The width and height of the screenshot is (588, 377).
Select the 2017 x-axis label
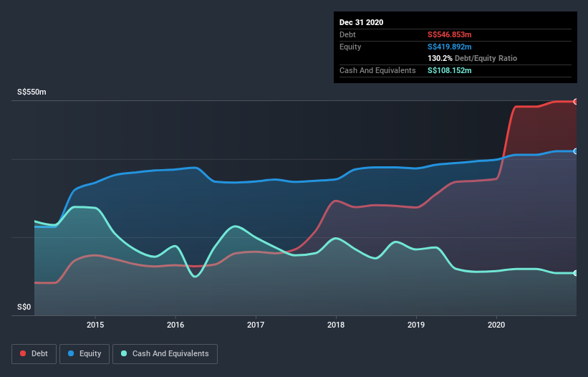[256, 325]
